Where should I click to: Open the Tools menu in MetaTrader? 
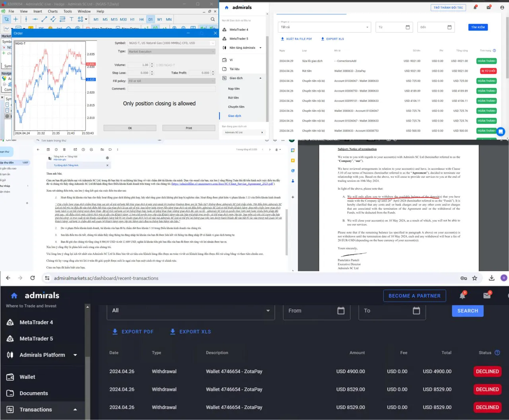click(x=68, y=11)
